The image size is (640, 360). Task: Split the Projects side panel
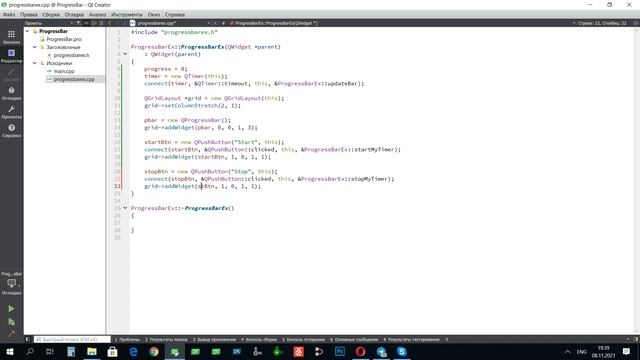94,23
